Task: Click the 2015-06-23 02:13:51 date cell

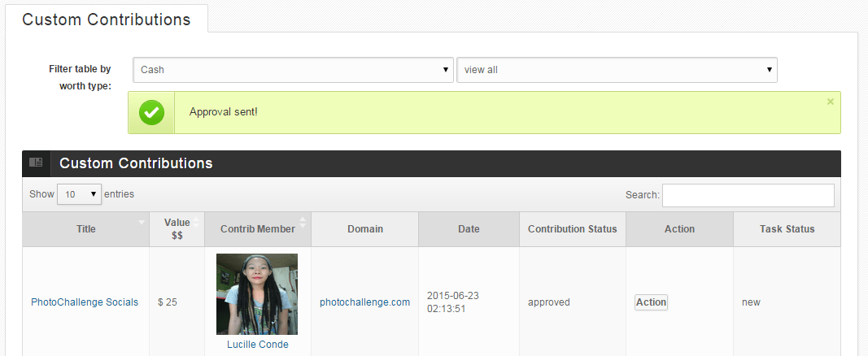Action: (469, 302)
